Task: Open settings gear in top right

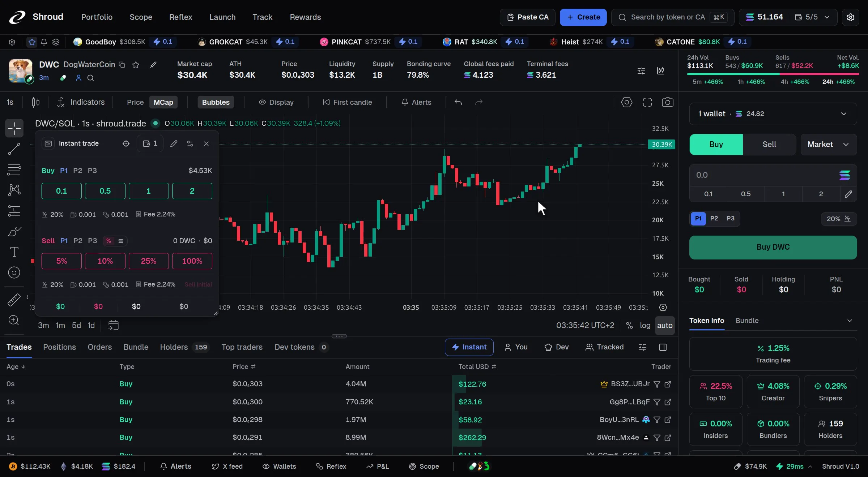Action: tap(851, 17)
